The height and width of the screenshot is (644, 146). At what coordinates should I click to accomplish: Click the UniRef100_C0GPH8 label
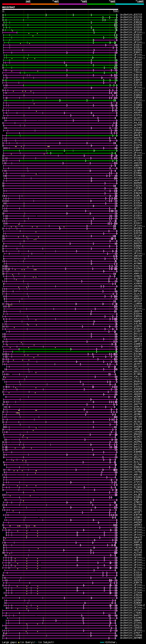(131, 635)
